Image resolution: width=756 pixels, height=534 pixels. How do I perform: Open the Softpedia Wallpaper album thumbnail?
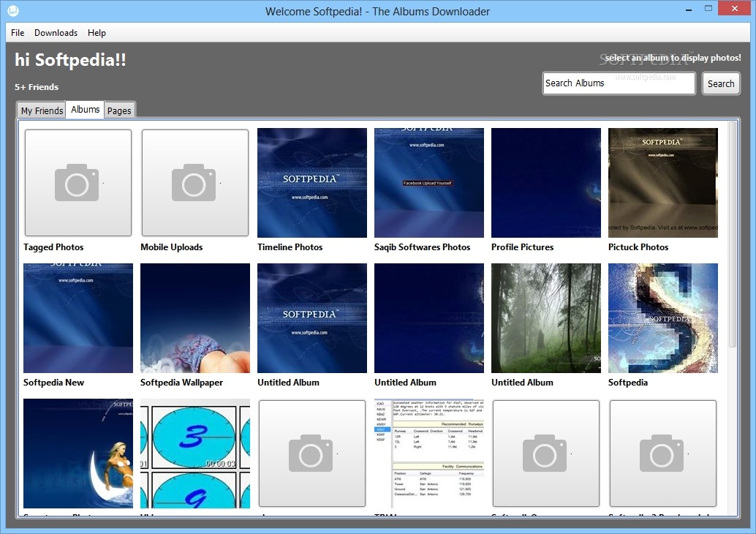(195, 318)
